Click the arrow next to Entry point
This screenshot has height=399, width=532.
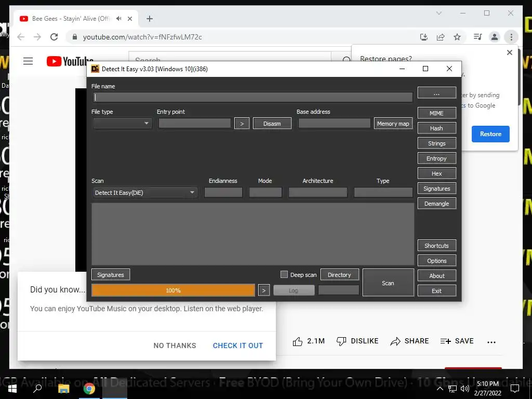coord(242,124)
